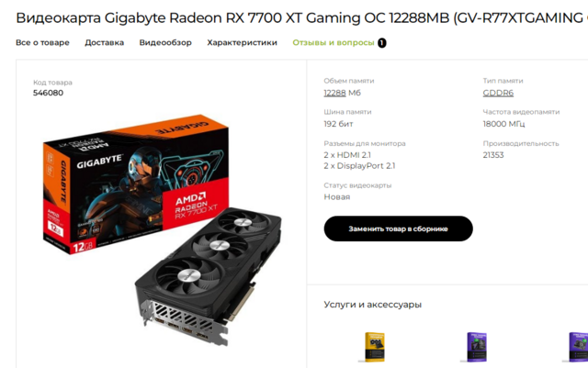588x368 pixels.
Task: Click the '2 x HDMI 2.1' connector spec
Action: [x=347, y=155]
